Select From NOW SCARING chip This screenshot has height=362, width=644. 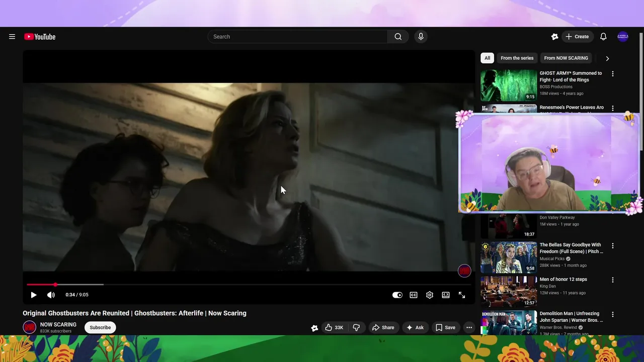[566, 58]
